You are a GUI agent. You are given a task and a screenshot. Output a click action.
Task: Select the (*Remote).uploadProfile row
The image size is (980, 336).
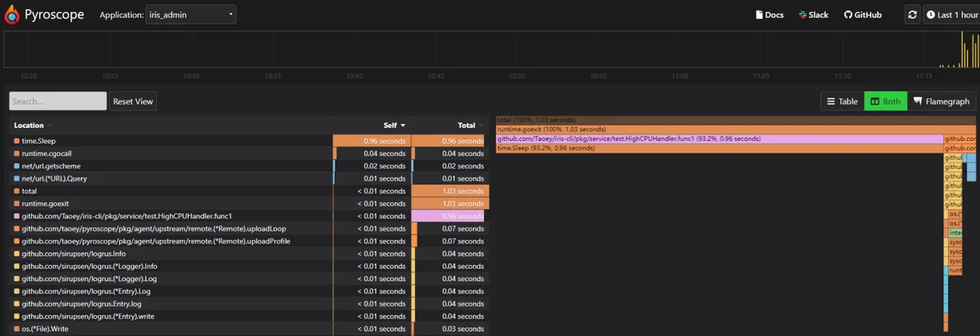tap(248, 241)
